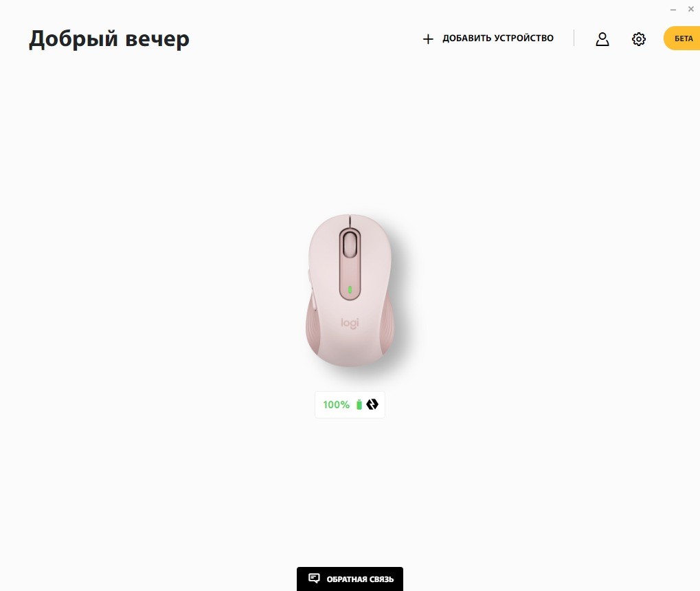700x591 pixels.
Task: Click the logi logo on the mouse
Action: [350, 323]
